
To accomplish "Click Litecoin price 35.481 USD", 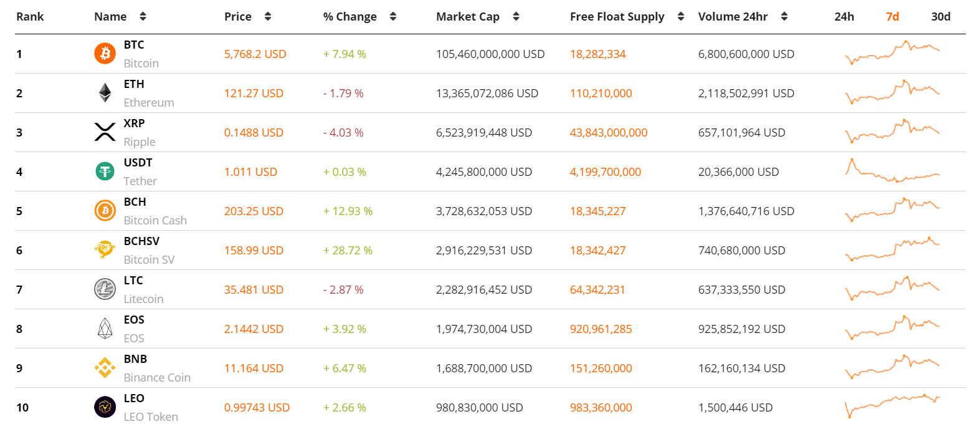I will (254, 290).
